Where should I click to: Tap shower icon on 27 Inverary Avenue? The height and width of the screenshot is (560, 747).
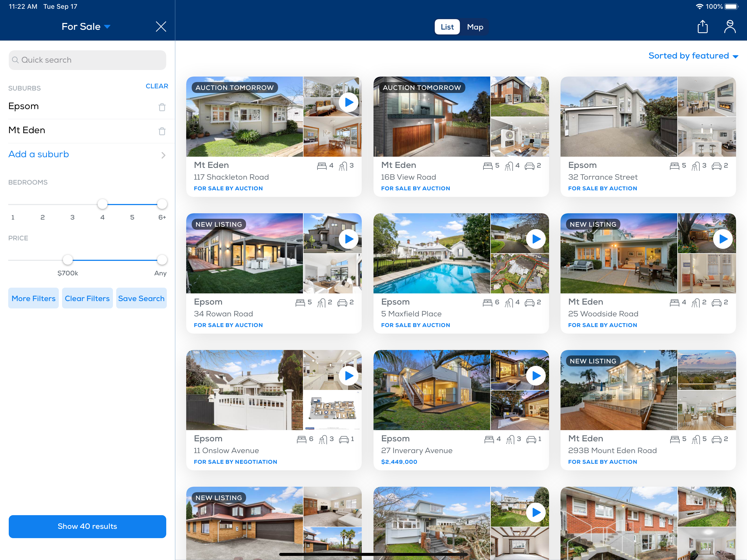[x=510, y=439]
